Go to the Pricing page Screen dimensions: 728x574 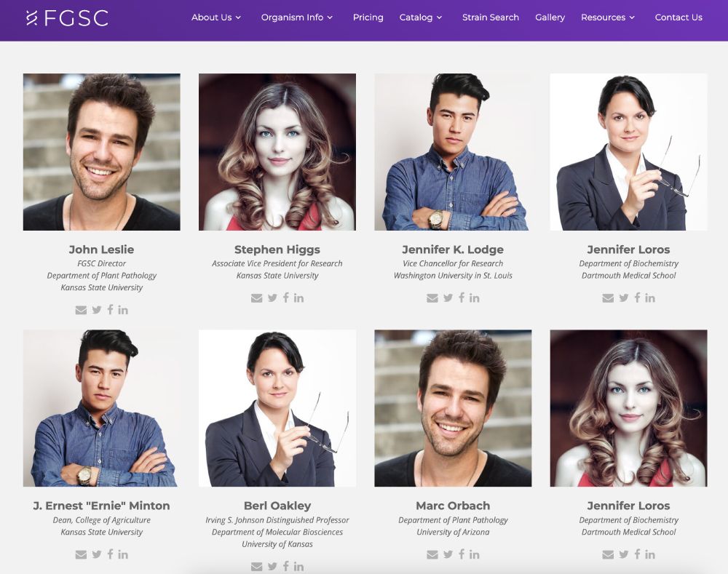tap(368, 17)
